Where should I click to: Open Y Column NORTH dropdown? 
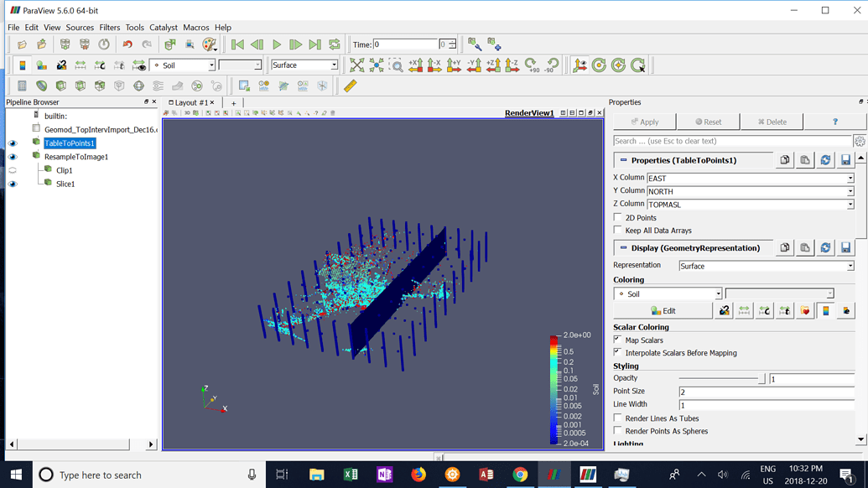[x=751, y=191]
